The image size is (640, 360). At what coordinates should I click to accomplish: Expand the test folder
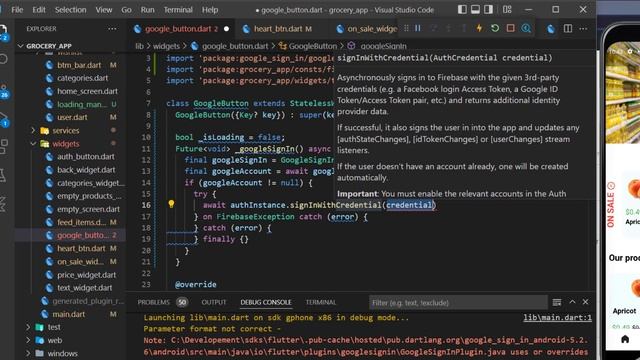point(54,327)
